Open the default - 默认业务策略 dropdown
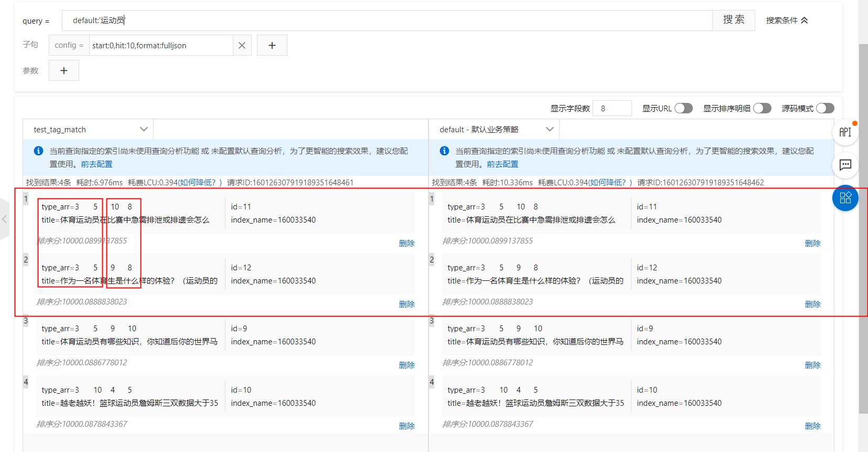Image resolution: width=868 pixels, height=452 pixels. tap(494, 129)
